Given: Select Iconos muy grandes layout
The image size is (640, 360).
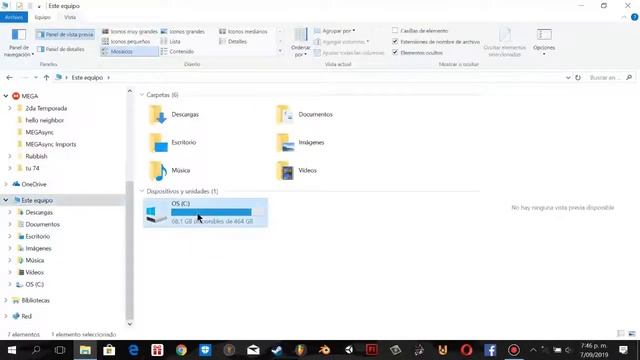Looking at the screenshot, I should (130, 31).
